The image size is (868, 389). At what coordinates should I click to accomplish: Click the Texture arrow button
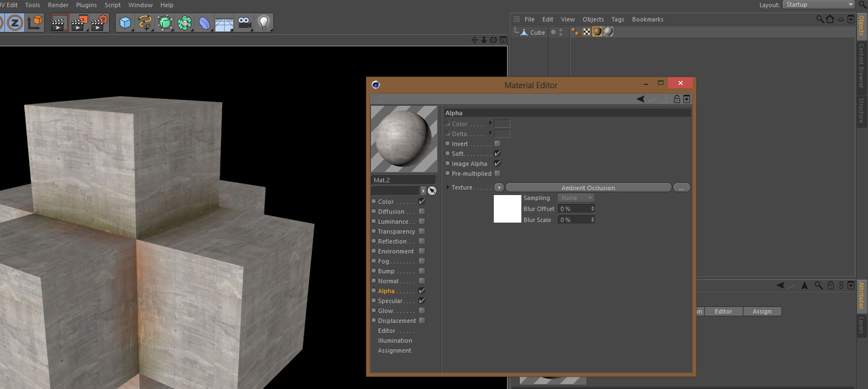pyautogui.click(x=499, y=188)
